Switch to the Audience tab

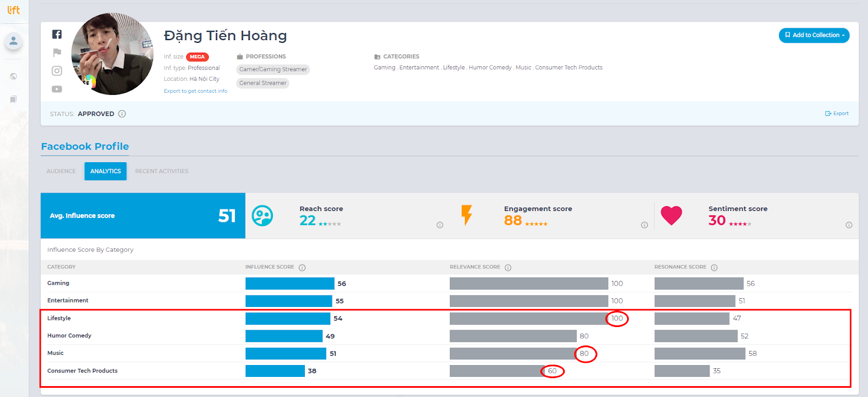pyautogui.click(x=61, y=171)
